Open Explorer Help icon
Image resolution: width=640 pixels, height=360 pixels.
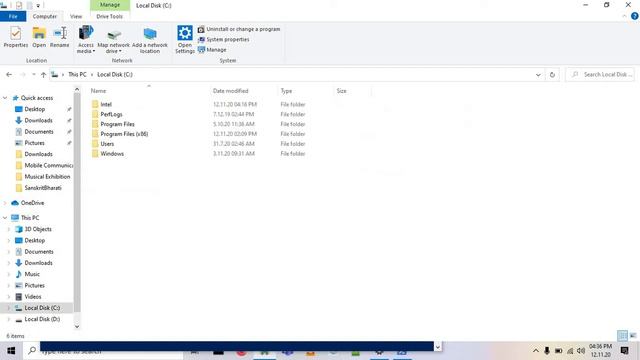635,16
